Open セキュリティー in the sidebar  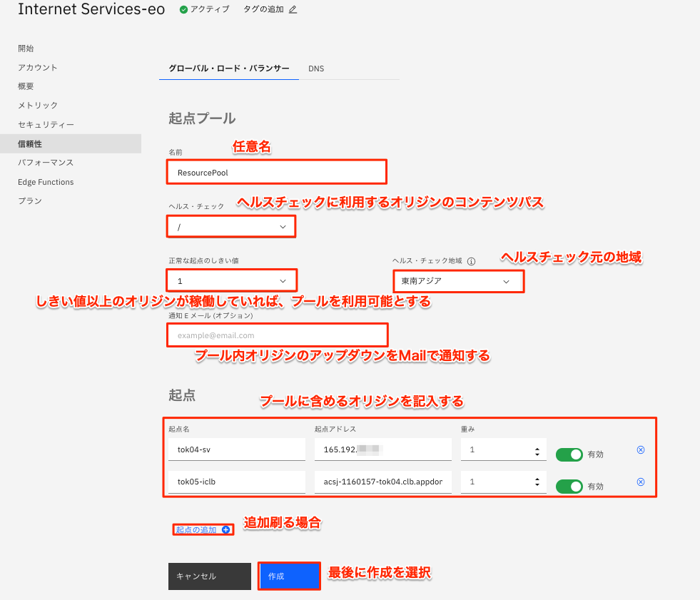[x=46, y=125]
